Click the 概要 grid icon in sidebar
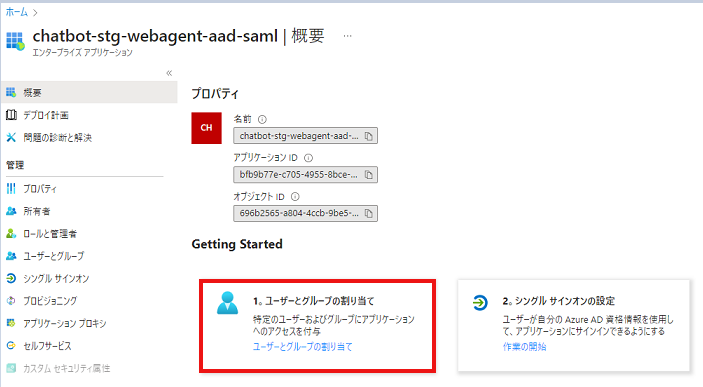 point(11,92)
